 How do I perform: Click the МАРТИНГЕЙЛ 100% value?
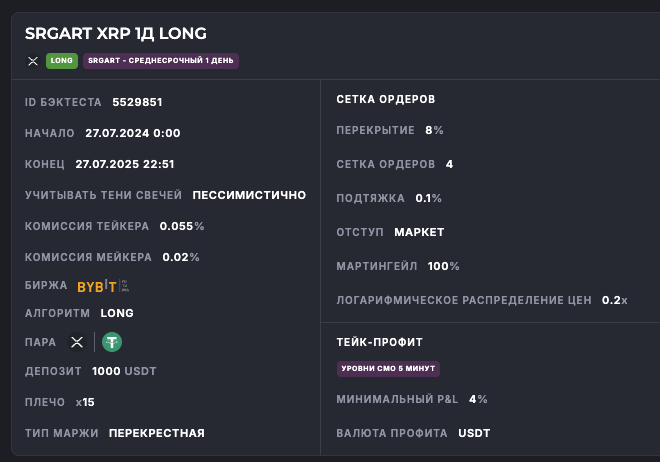(443, 266)
